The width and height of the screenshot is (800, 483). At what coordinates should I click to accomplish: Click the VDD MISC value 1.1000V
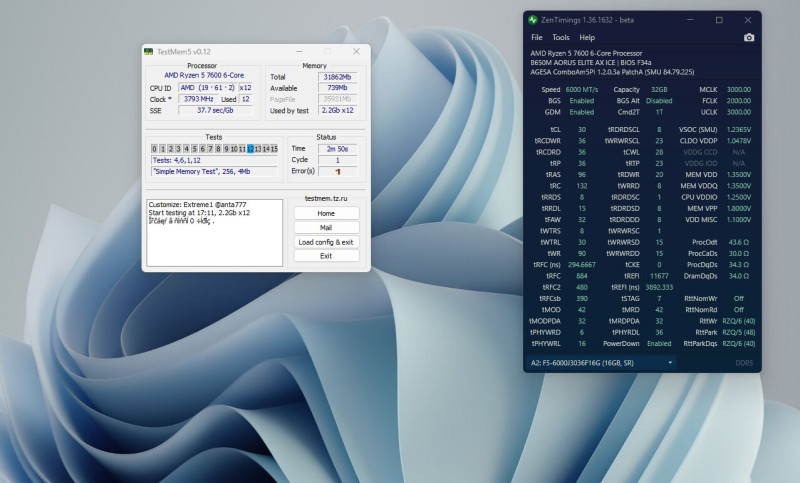tap(738, 219)
